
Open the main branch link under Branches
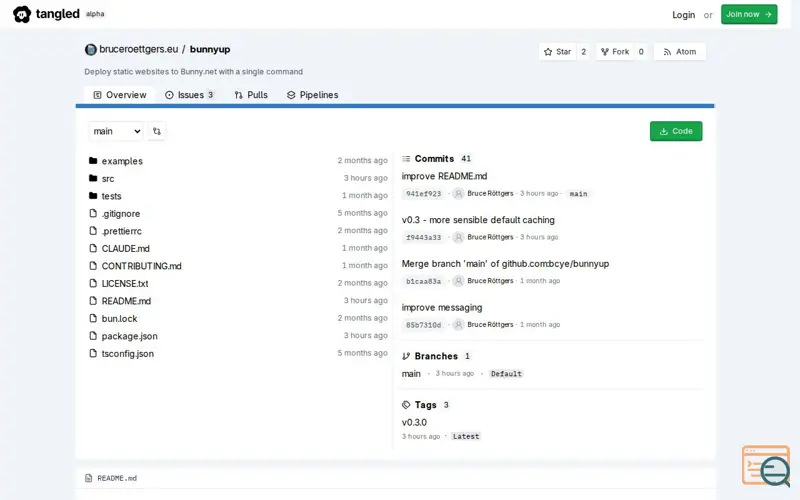411,373
